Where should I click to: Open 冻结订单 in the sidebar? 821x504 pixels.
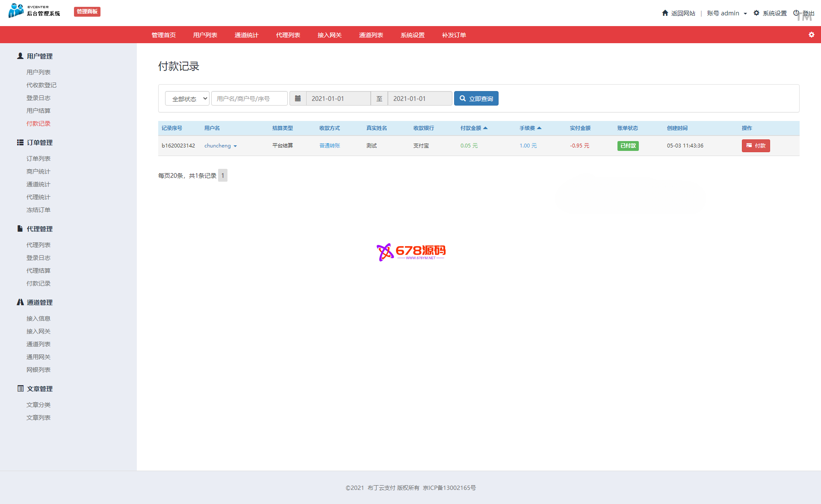tap(38, 210)
